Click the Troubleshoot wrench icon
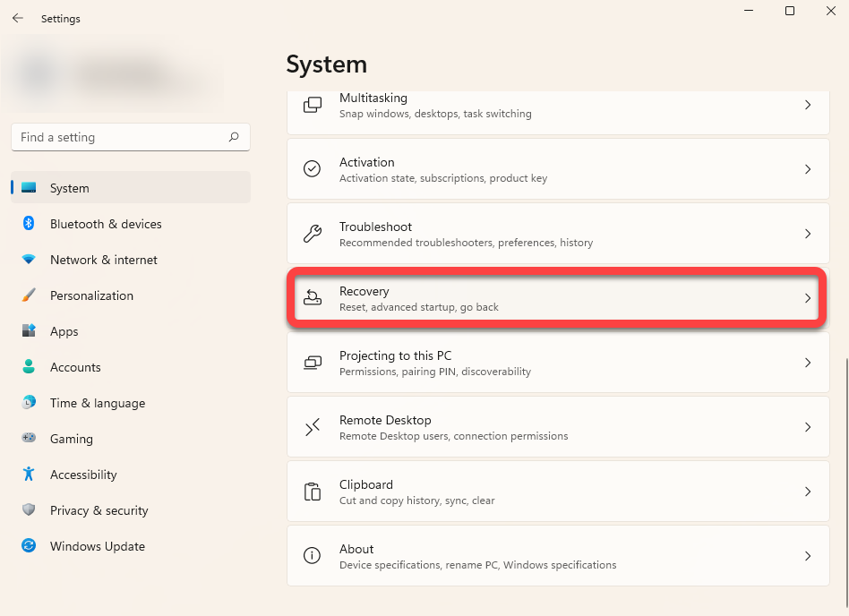This screenshot has height=616, width=849. point(312,234)
